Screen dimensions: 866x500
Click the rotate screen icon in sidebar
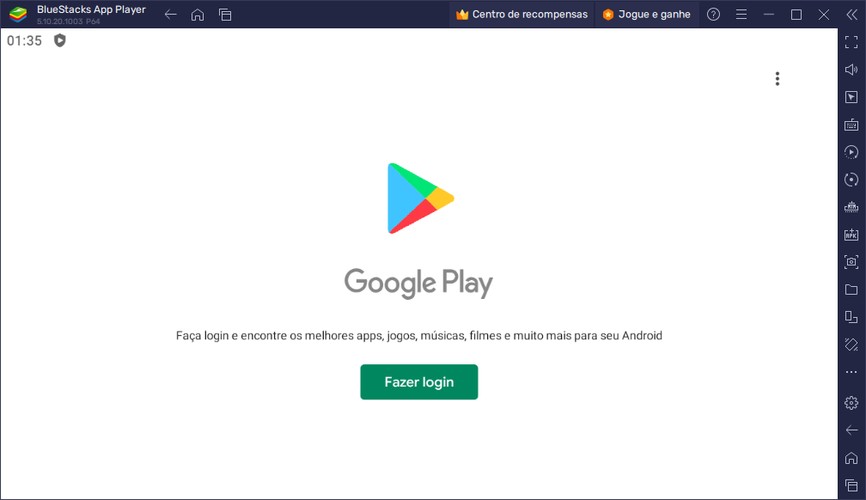tap(851, 345)
